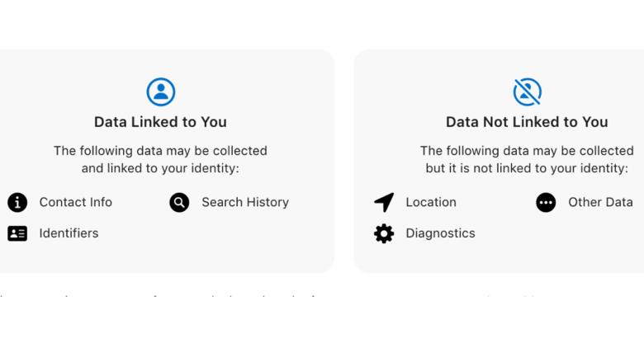Select the Diagnostics gear icon

tap(384, 233)
